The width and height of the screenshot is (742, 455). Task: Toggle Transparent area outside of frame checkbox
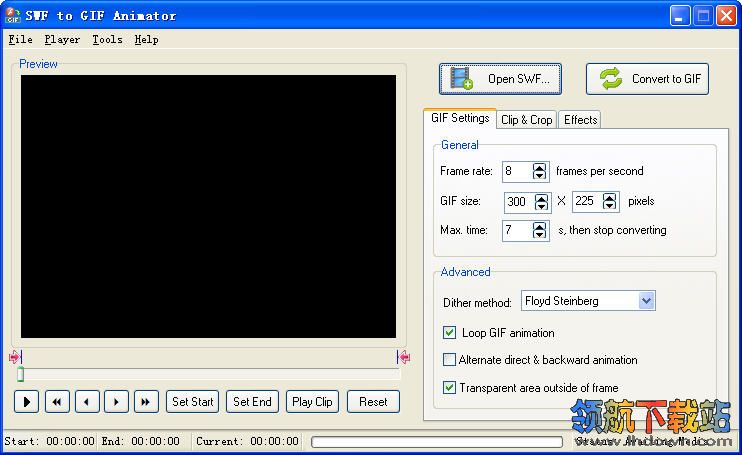(x=449, y=388)
